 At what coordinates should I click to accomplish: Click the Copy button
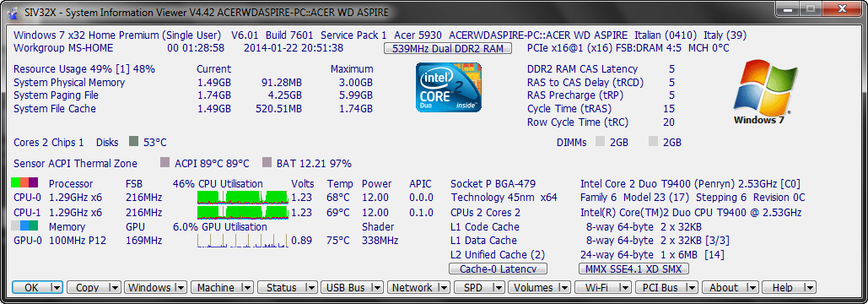tap(87, 287)
